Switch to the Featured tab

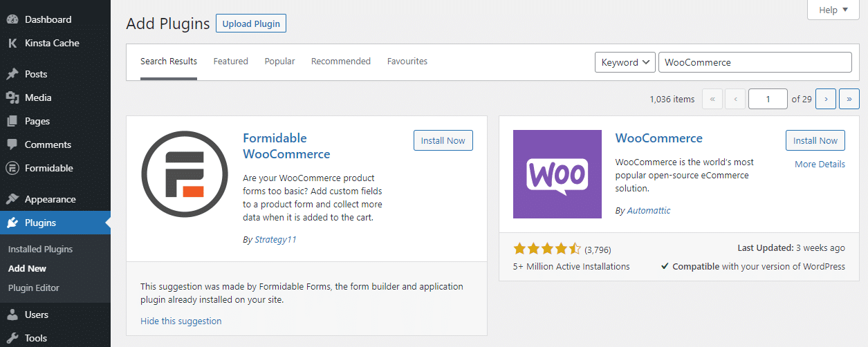click(230, 62)
